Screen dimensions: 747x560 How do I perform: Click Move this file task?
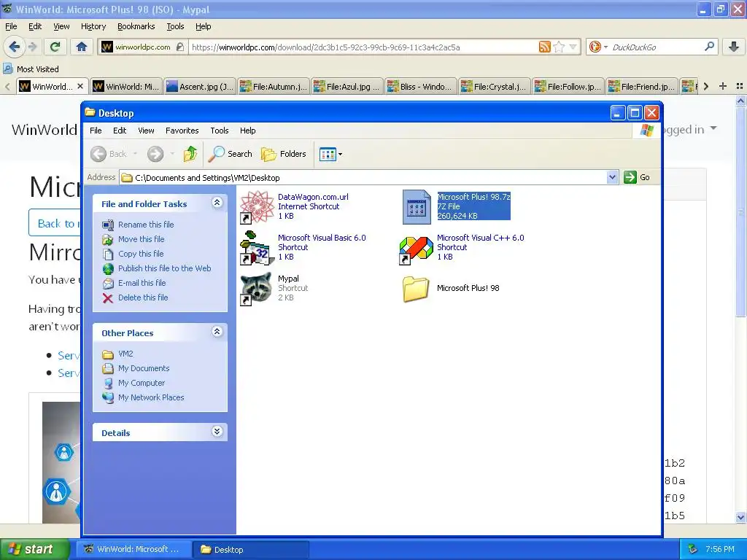(x=141, y=239)
